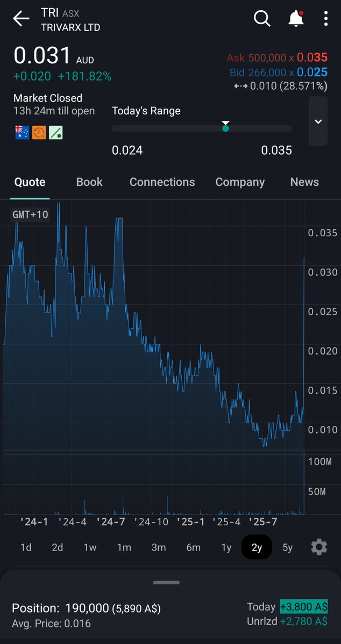Tap the +0.020 price change

(32, 76)
